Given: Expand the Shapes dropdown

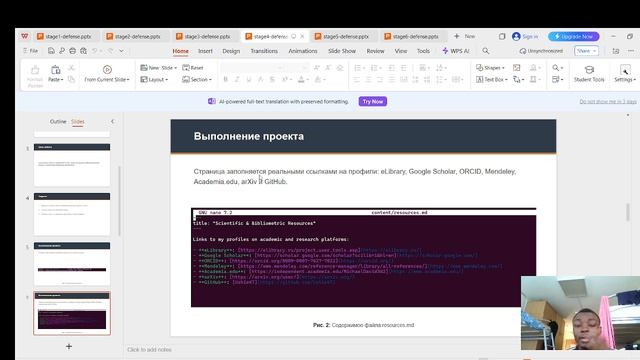Looking at the screenshot, I should [x=503, y=68].
